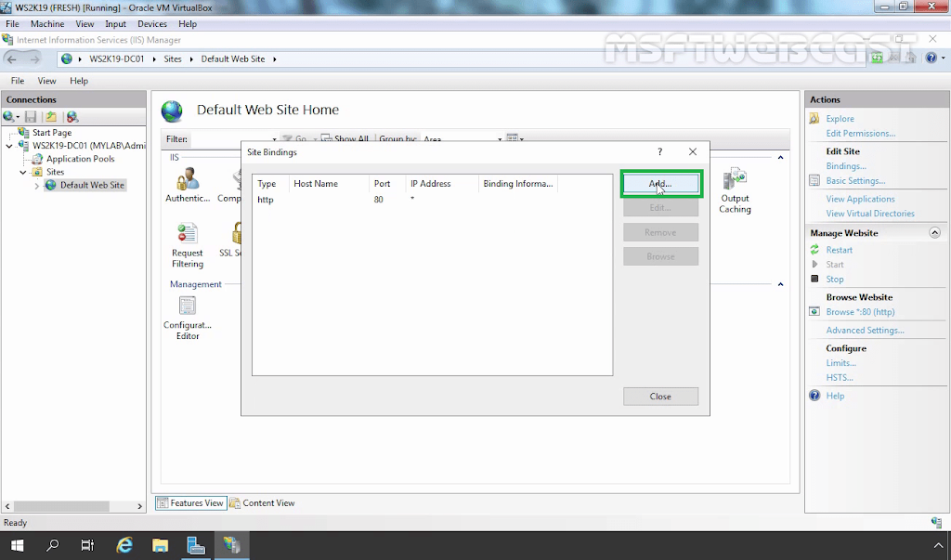Open the IIS Manager File menu
The height and width of the screenshot is (560, 951).
click(18, 81)
